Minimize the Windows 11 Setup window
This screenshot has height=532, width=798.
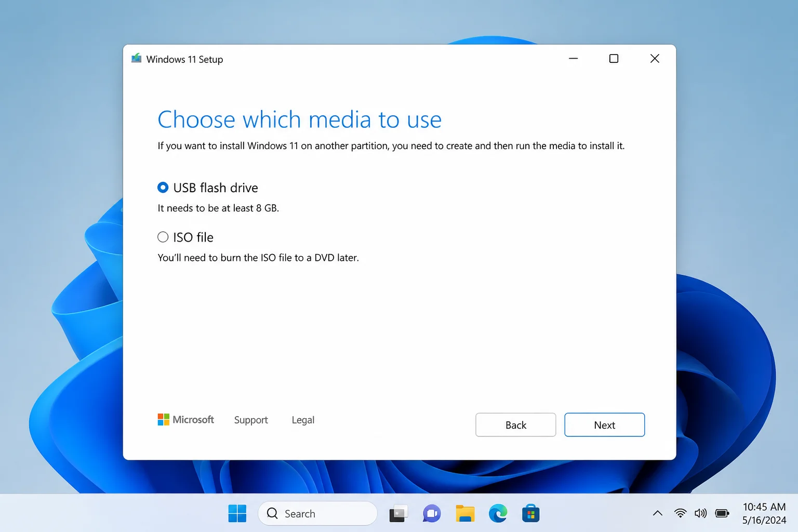[574, 59]
